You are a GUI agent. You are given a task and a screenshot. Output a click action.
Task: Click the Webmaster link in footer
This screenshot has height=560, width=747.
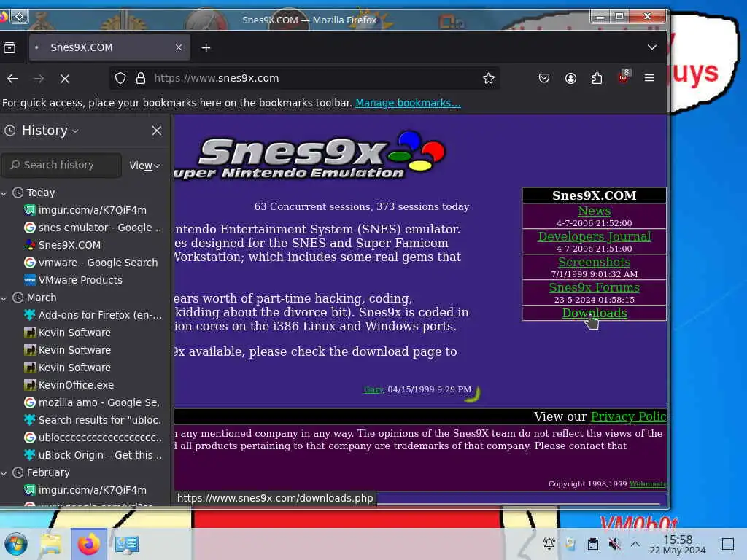pyautogui.click(x=648, y=484)
